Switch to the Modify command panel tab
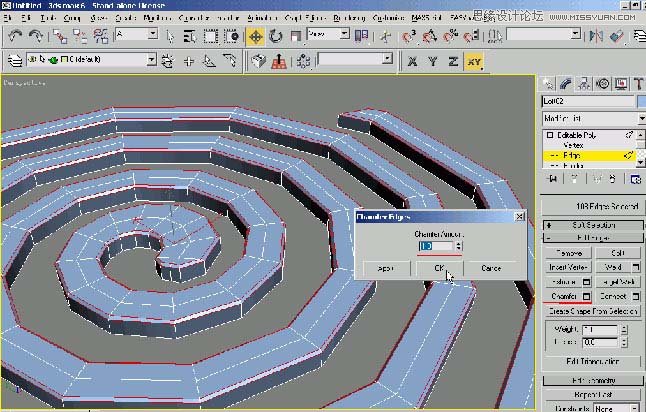Screen dimensions: 646x412 tap(566, 84)
